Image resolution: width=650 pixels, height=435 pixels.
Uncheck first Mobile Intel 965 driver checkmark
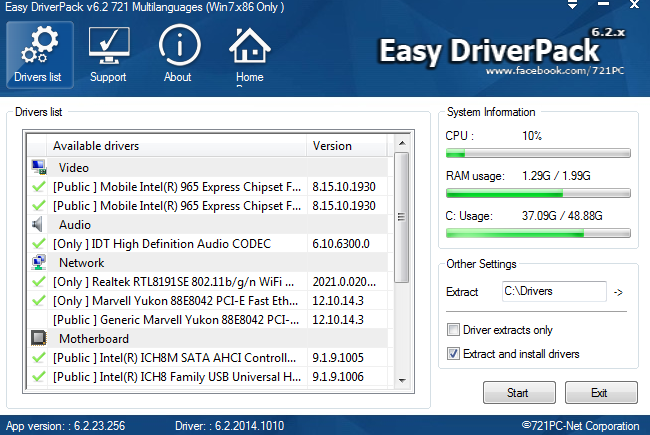(x=39, y=187)
